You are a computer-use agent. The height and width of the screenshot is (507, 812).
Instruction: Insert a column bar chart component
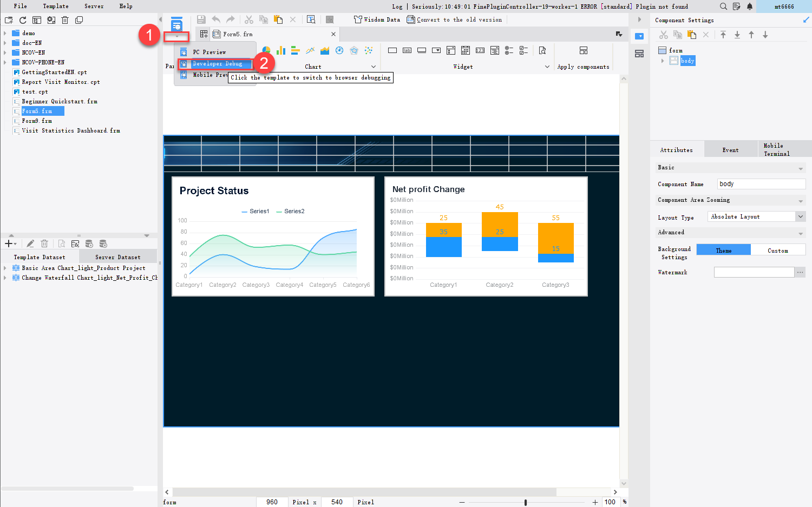pos(281,50)
